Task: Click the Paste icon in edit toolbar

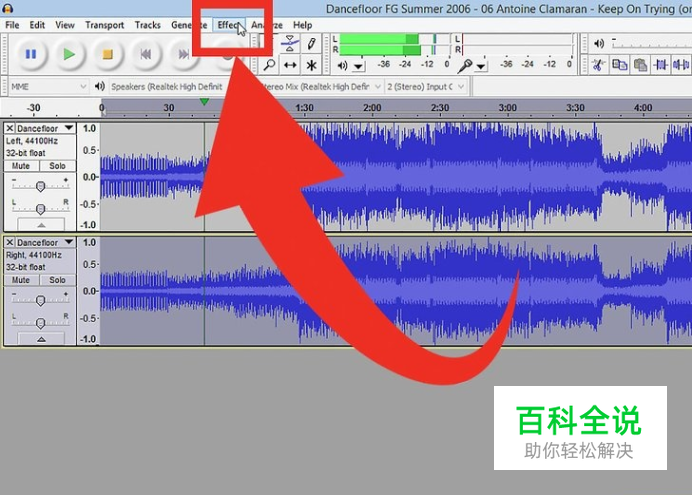Action: (x=640, y=65)
